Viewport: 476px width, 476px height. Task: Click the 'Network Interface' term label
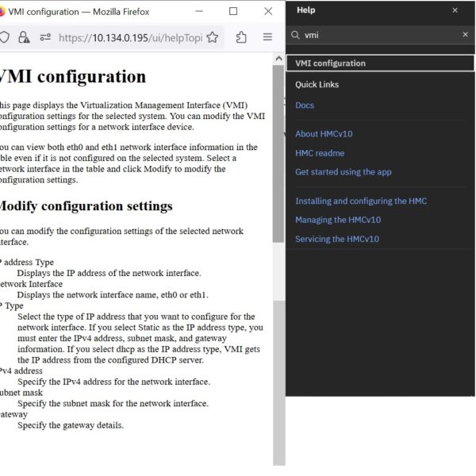(x=31, y=284)
